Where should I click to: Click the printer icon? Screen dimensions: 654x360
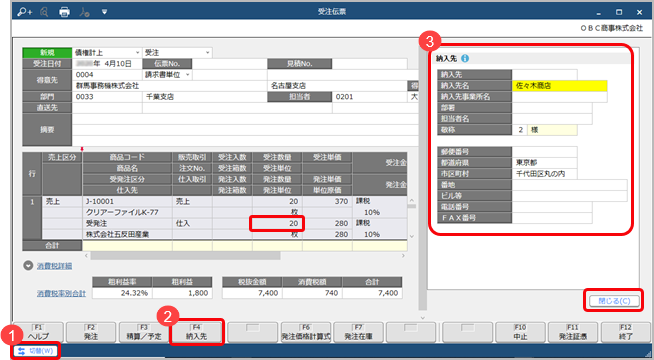pyautogui.click(x=64, y=12)
